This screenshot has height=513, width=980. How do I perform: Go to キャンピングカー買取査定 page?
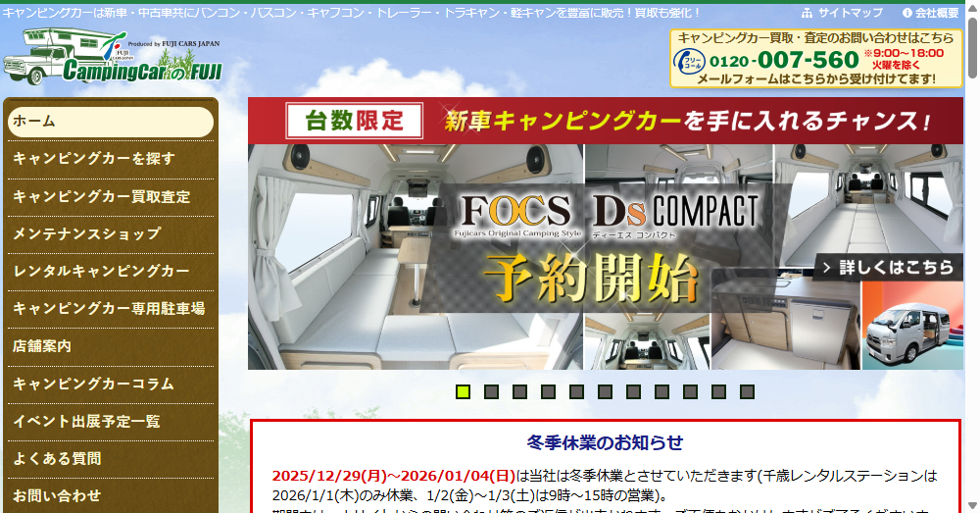coord(110,196)
